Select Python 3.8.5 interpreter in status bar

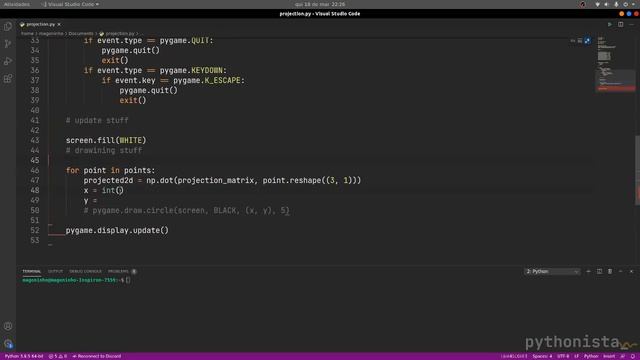click(23, 356)
